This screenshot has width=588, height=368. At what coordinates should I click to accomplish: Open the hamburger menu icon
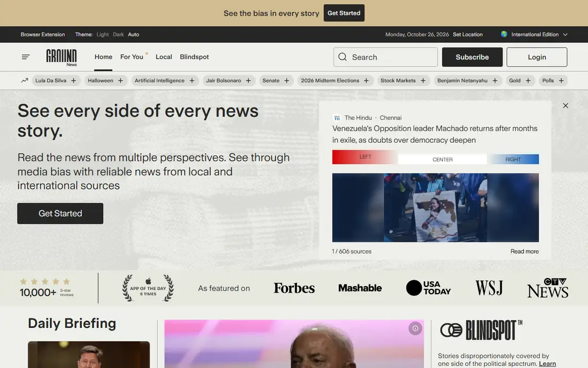coord(26,57)
